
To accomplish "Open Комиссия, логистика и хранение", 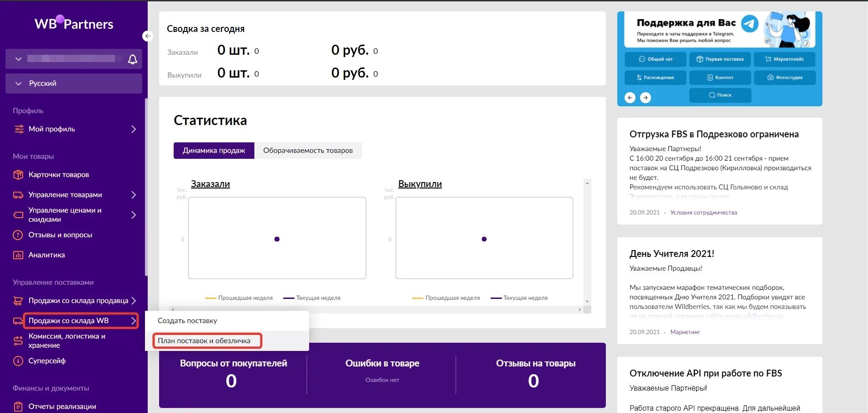I will click(x=67, y=341).
